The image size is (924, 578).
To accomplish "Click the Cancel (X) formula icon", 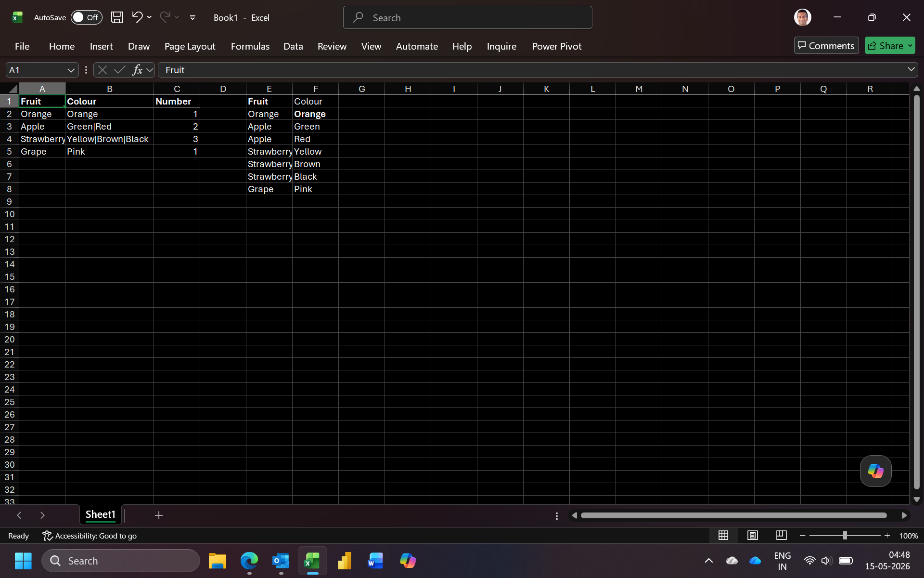I will click(102, 70).
